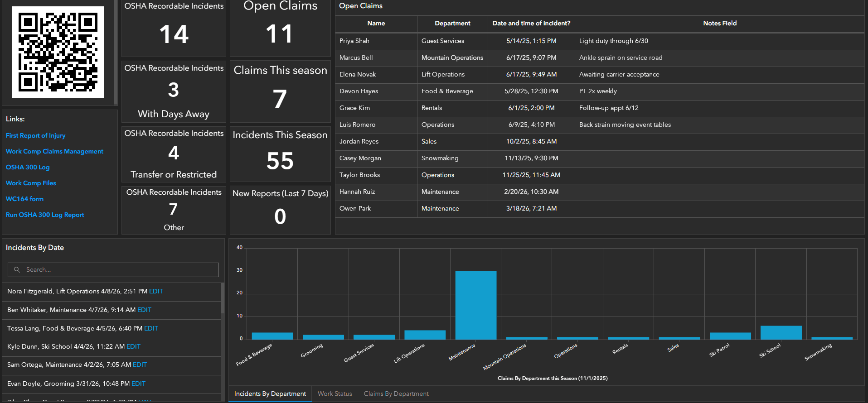Click the Date and time of incident header
The height and width of the screenshot is (403, 868).
(531, 24)
